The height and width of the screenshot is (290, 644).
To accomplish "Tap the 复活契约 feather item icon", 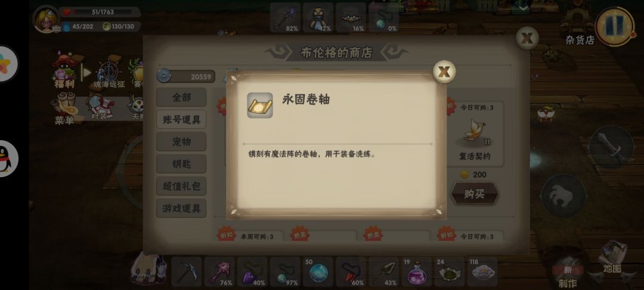I will pyautogui.click(x=475, y=131).
